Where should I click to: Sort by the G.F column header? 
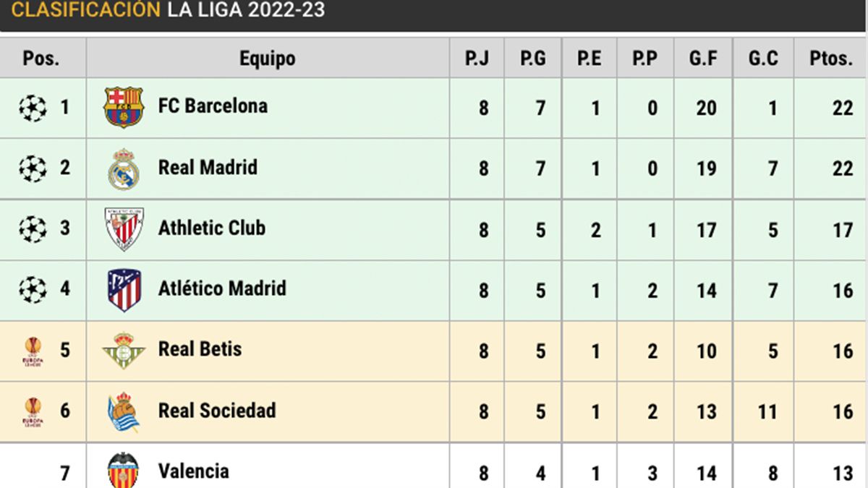[x=702, y=59]
